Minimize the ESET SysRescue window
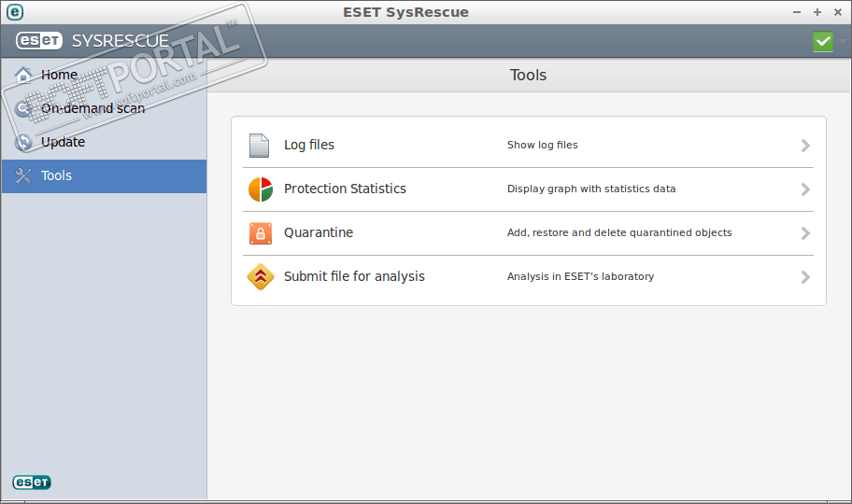 tap(797, 12)
